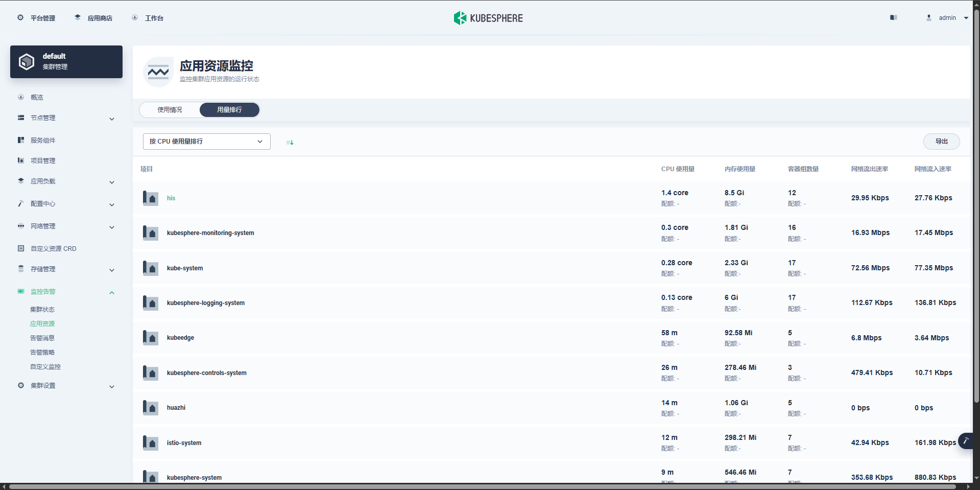
Task: Open 自定义监控 submenu item
Action: pos(45,367)
